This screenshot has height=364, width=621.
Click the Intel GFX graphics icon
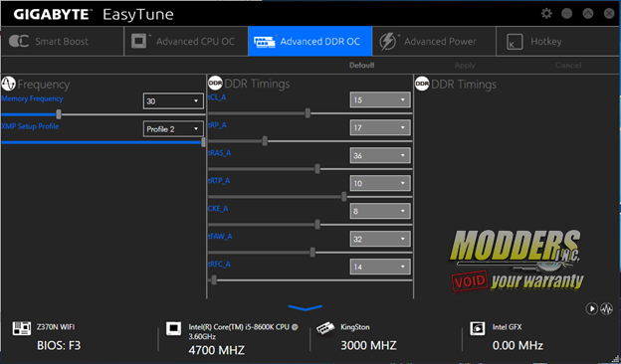tap(477, 328)
